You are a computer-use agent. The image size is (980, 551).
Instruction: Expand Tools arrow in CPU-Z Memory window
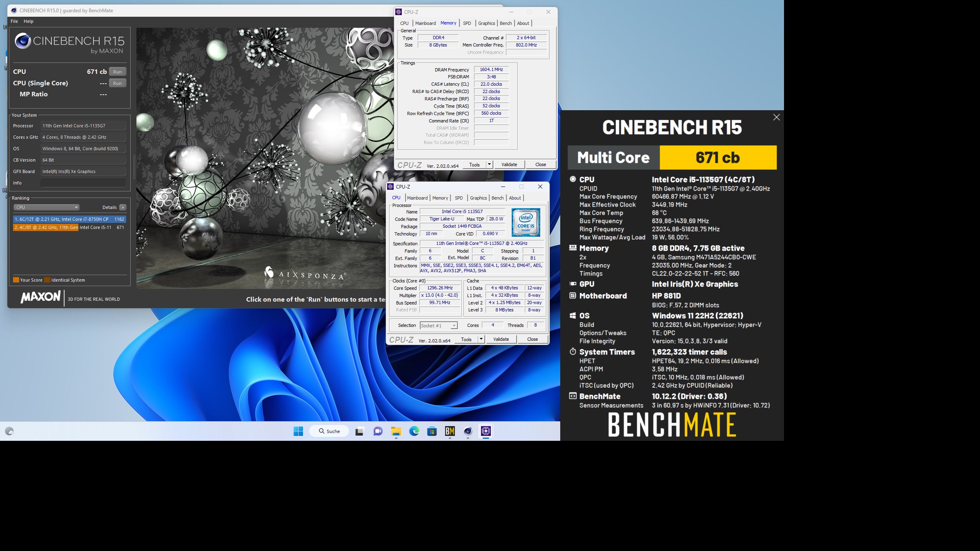pyautogui.click(x=489, y=164)
